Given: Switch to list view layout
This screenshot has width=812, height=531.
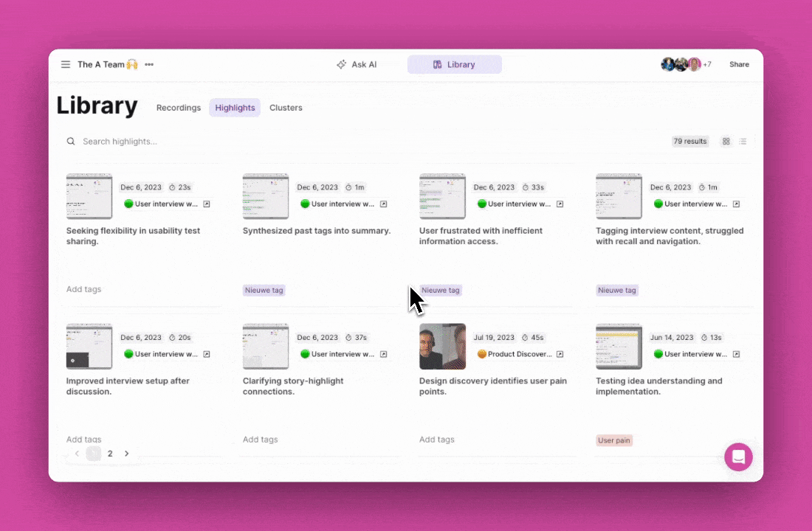Looking at the screenshot, I should coord(743,142).
